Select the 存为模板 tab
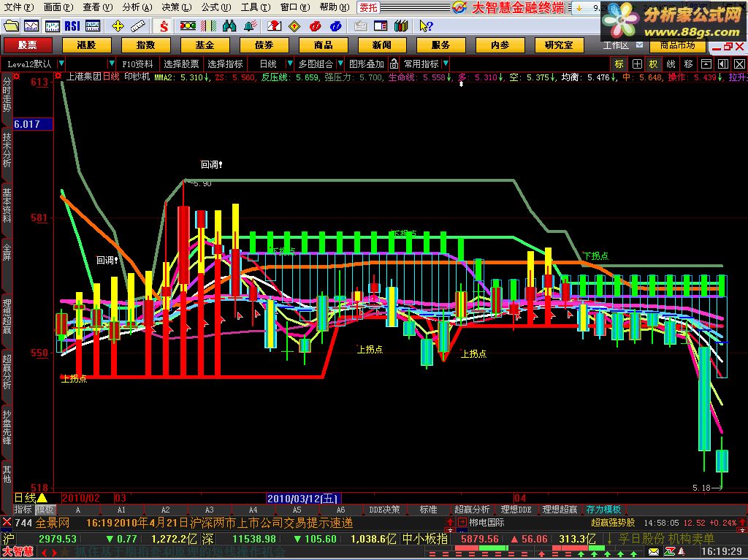 pos(603,510)
